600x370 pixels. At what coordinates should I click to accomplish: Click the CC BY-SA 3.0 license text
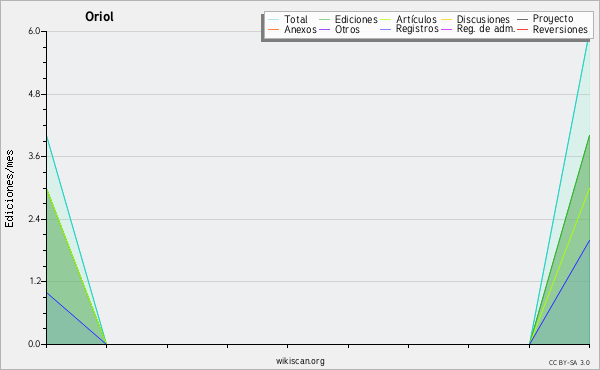pyautogui.click(x=569, y=362)
